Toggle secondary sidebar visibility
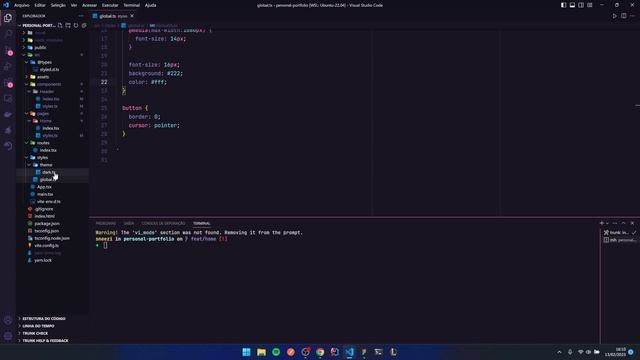The image size is (640, 360). coord(581,5)
